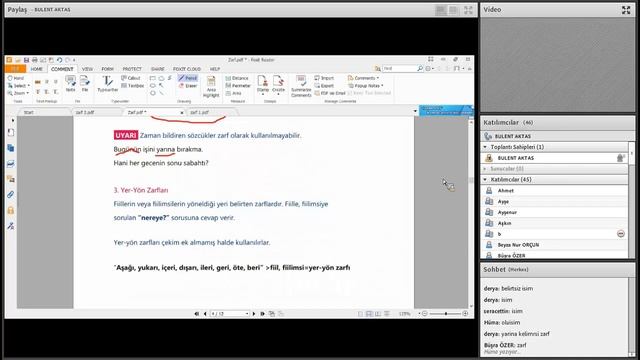Viewport: 640px width, 360px height.
Task: Collapse the Katılımcılar (45) group
Action: (485, 180)
